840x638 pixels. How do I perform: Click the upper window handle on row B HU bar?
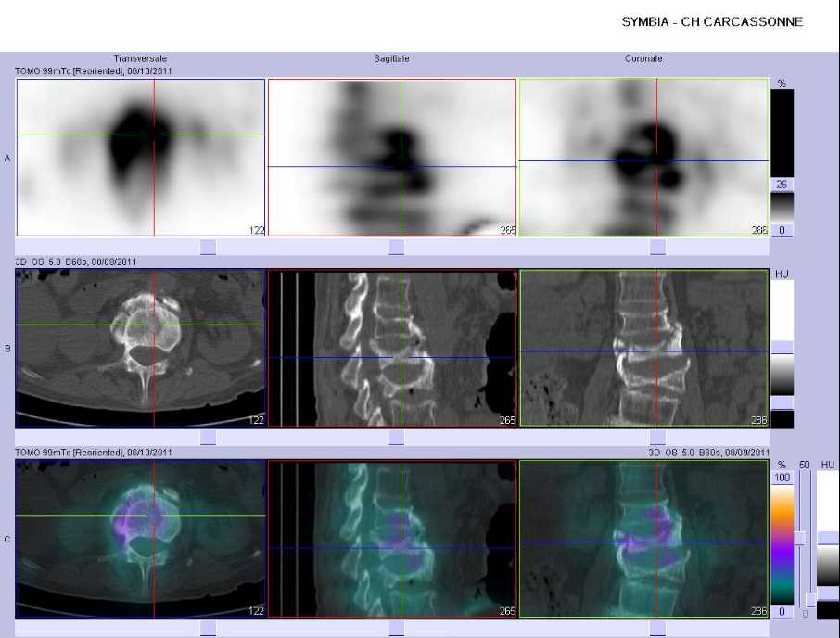pyautogui.click(x=783, y=347)
